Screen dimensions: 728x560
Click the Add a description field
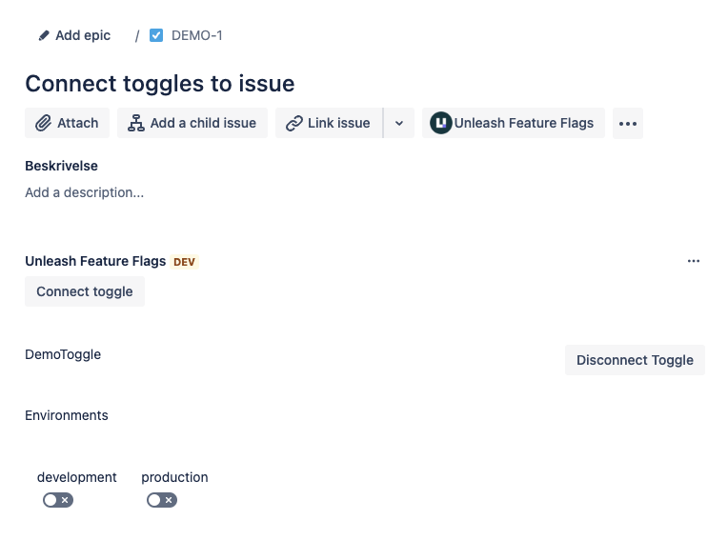click(85, 192)
